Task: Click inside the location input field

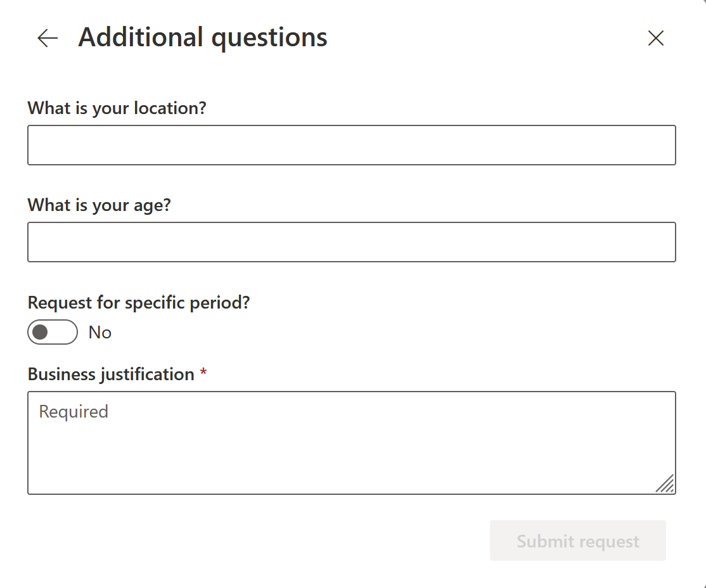Action: pyautogui.click(x=351, y=145)
